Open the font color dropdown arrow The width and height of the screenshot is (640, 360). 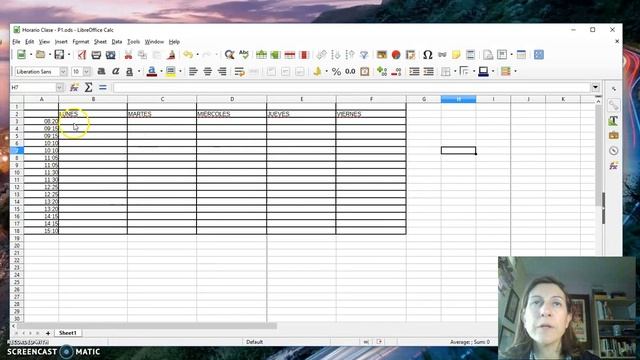point(161,71)
